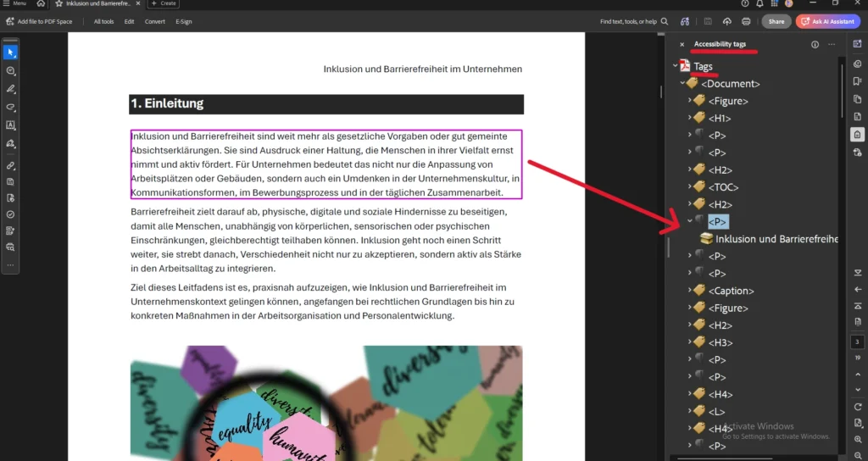Open the user profile avatar
This screenshot has width=868, height=461.
pyautogui.click(x=789, y=3)
